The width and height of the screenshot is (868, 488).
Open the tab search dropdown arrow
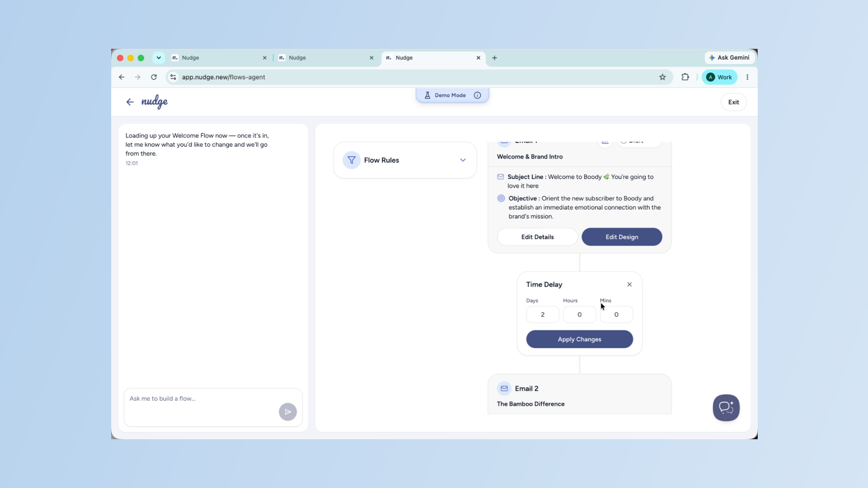[159, 58]
